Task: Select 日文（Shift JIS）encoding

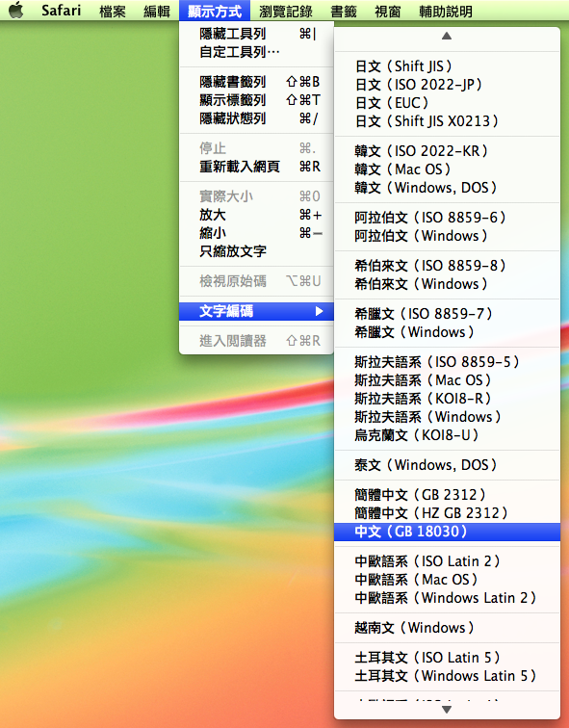Action: [447, 66]
